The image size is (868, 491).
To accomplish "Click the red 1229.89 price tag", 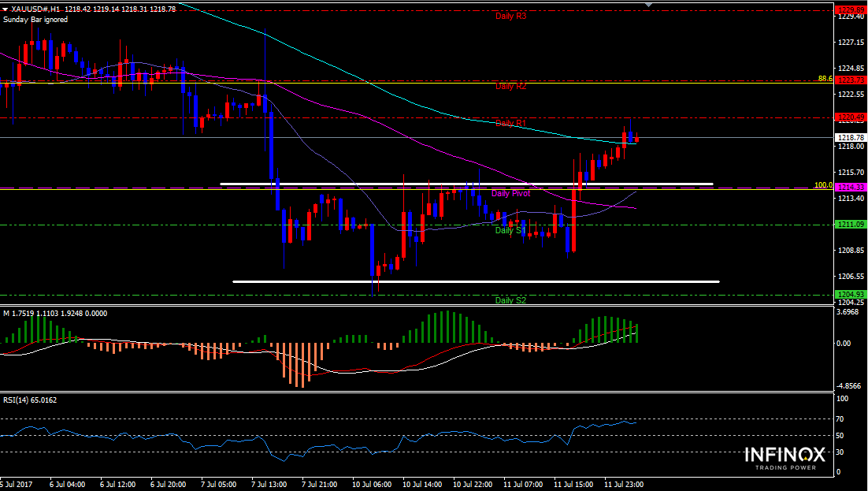I will point(850,10).
